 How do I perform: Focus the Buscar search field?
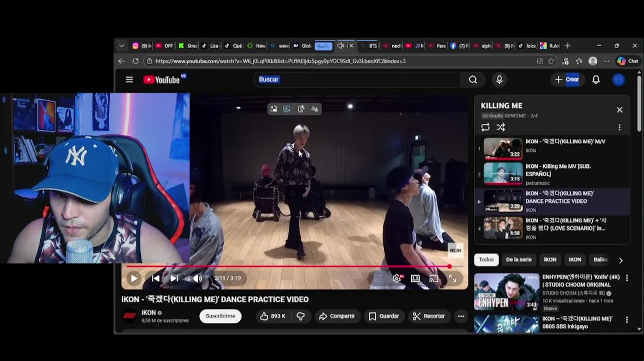357,80
